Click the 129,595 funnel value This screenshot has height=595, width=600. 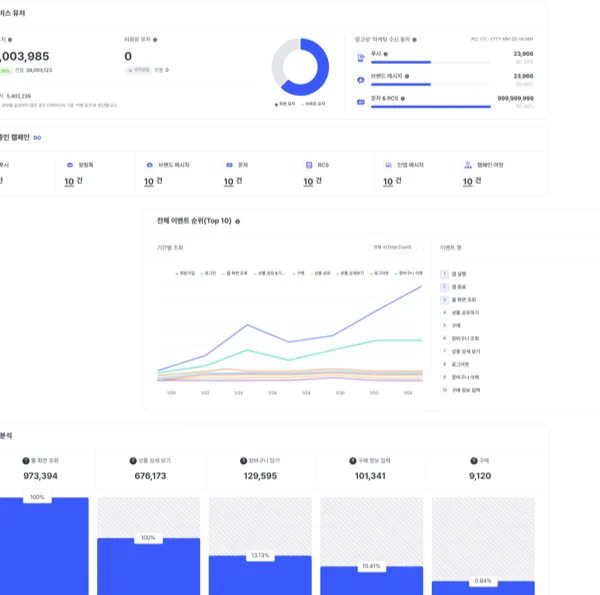(x=260, y=476)
